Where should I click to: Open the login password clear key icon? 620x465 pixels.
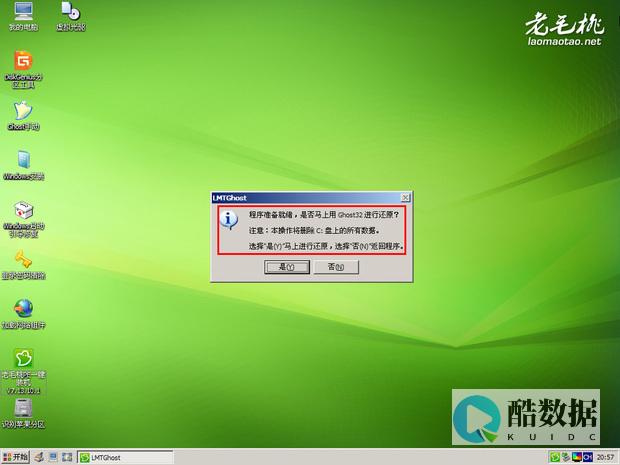23,265
